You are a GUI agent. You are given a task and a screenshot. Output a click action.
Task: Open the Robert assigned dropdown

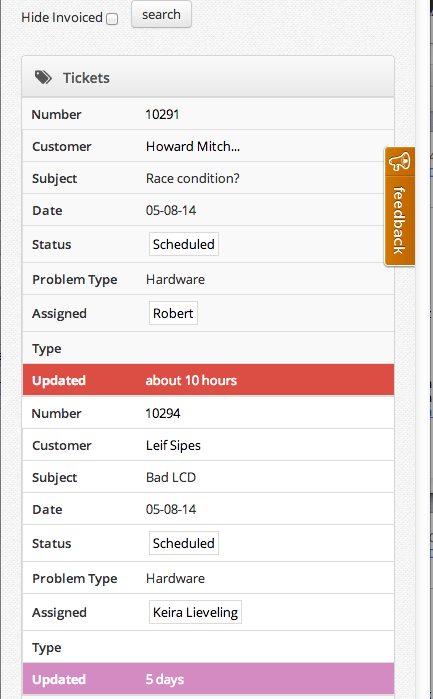point(173,313)
